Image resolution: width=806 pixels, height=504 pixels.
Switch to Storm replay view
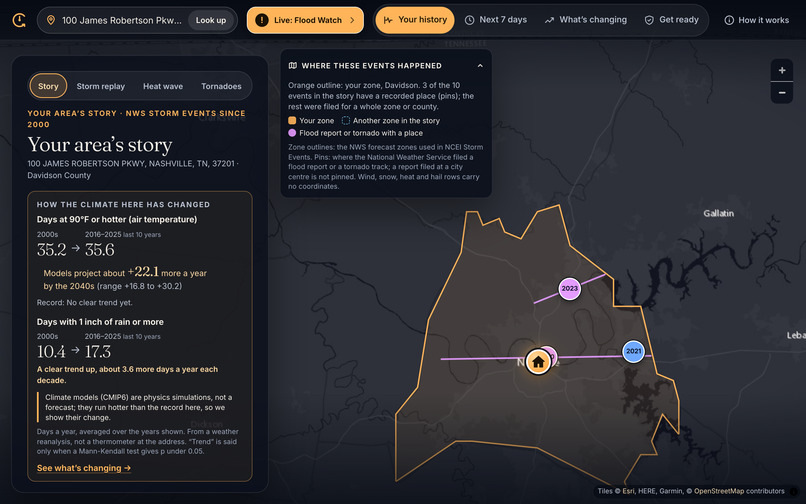pyautogui.click(x=101, y=86)
